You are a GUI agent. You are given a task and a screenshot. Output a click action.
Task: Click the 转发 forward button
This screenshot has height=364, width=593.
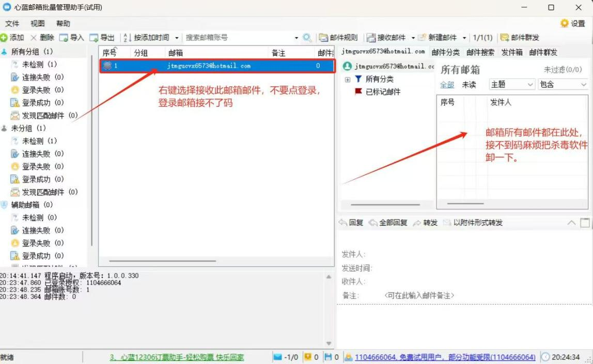pos(426,223)
